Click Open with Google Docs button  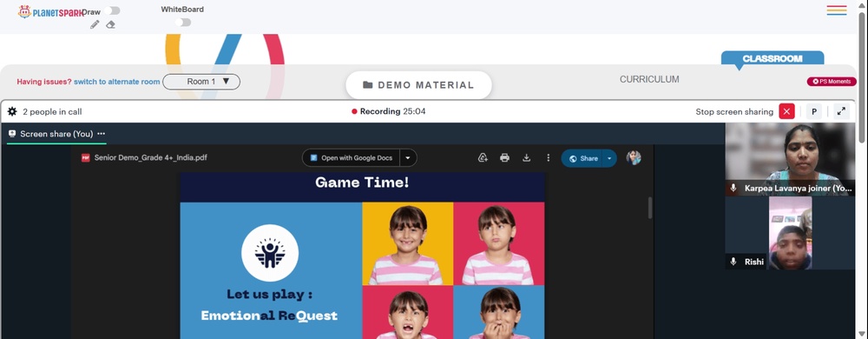point(352,158)
